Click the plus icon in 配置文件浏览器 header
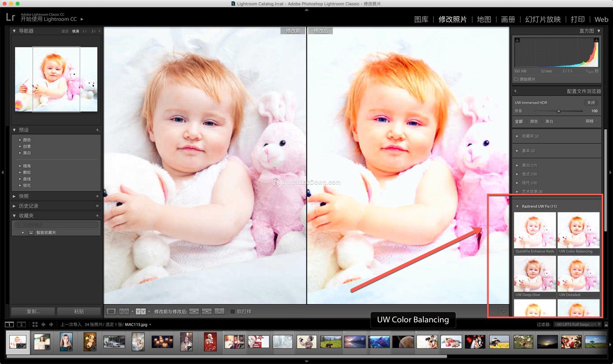 pyautogui.click(x=516, y=91)
